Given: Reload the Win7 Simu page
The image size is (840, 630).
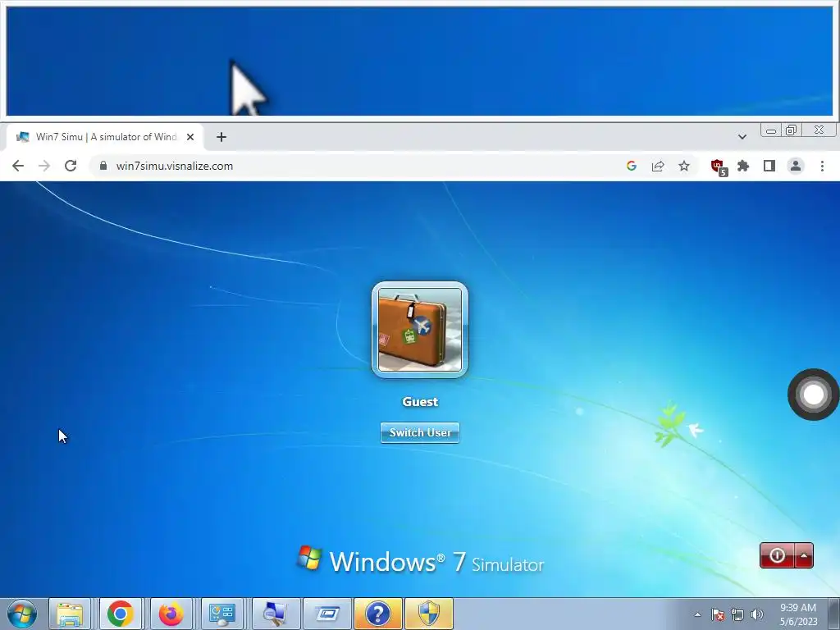Looking at the screenshot, I should point(71,166).
